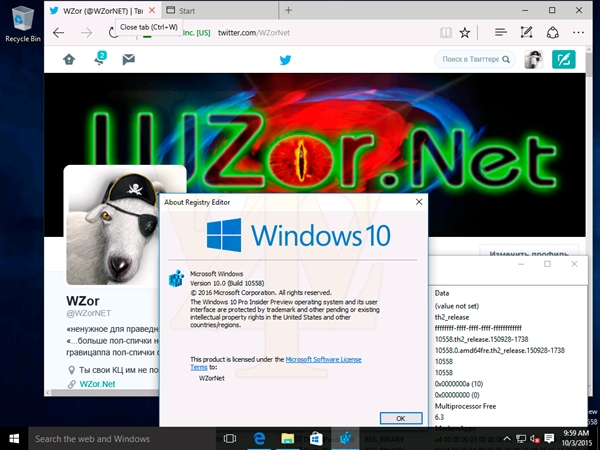Screen dimensions: 600x450
Task: Open Edge reading view icon
Action: click(x=444, y=33)
